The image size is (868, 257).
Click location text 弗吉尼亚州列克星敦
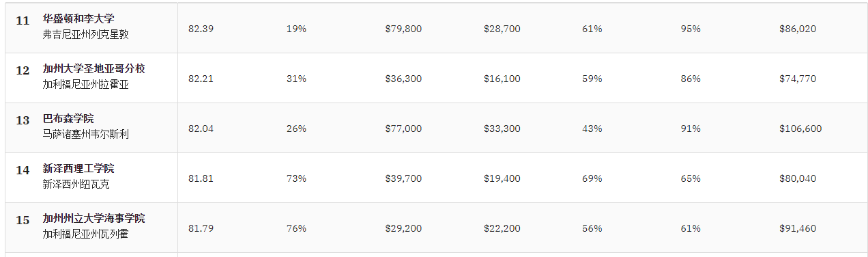85,35
